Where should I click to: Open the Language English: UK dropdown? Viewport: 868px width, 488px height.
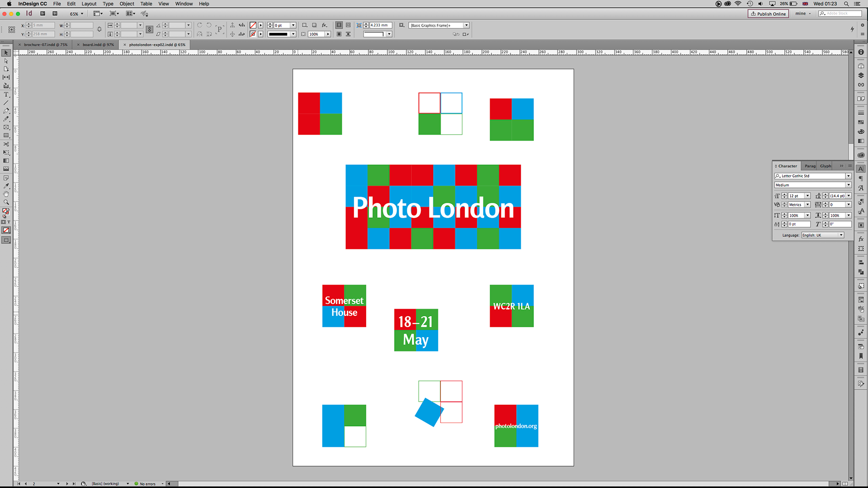(841, 235)
